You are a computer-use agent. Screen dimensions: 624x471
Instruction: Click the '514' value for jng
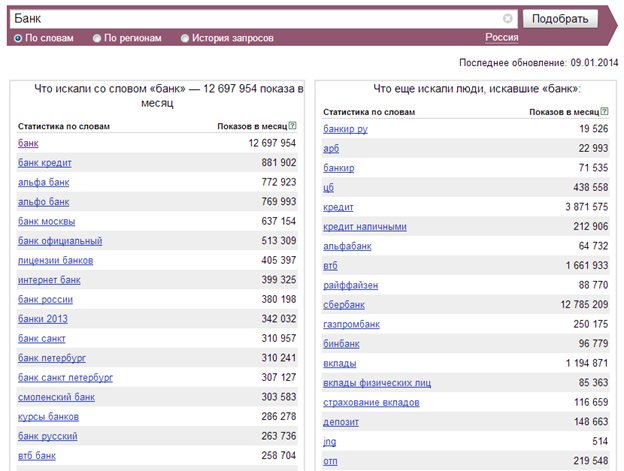600,441
